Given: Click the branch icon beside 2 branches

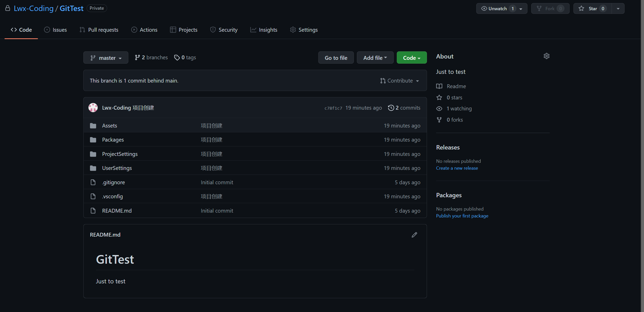Looking at the screenshot, I should coord(137,58).
